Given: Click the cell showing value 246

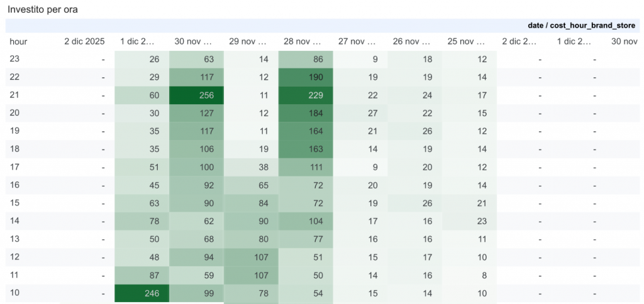Looking at the screenshot, I should [x=142, y=294].
